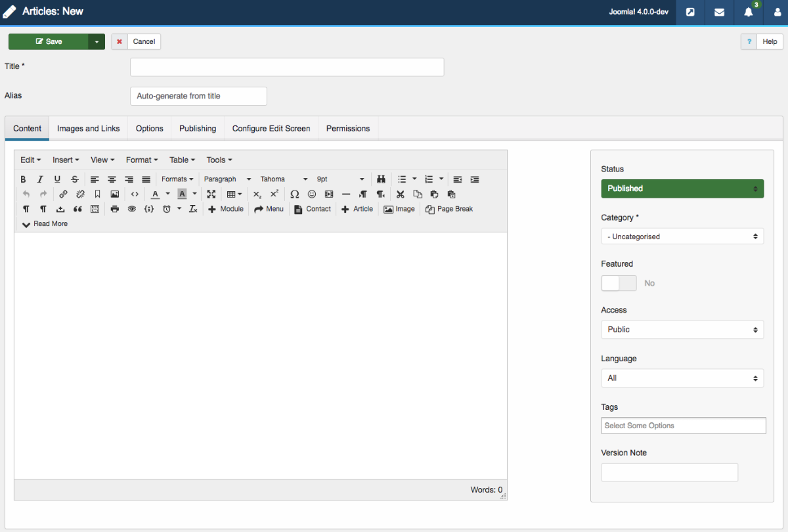
Task: Toggle the Featured switch to Yes
Action: pos(619,282)
